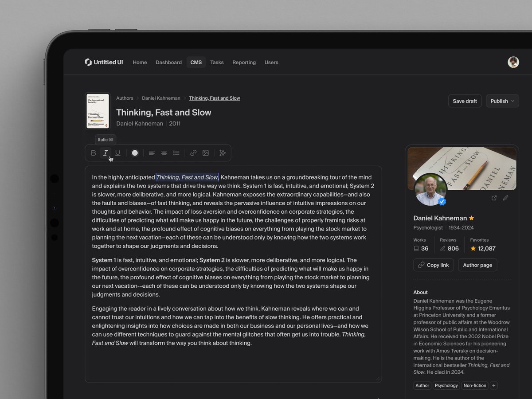Click the 2011 publication year

pyautogui.click(x=175, y=124)
